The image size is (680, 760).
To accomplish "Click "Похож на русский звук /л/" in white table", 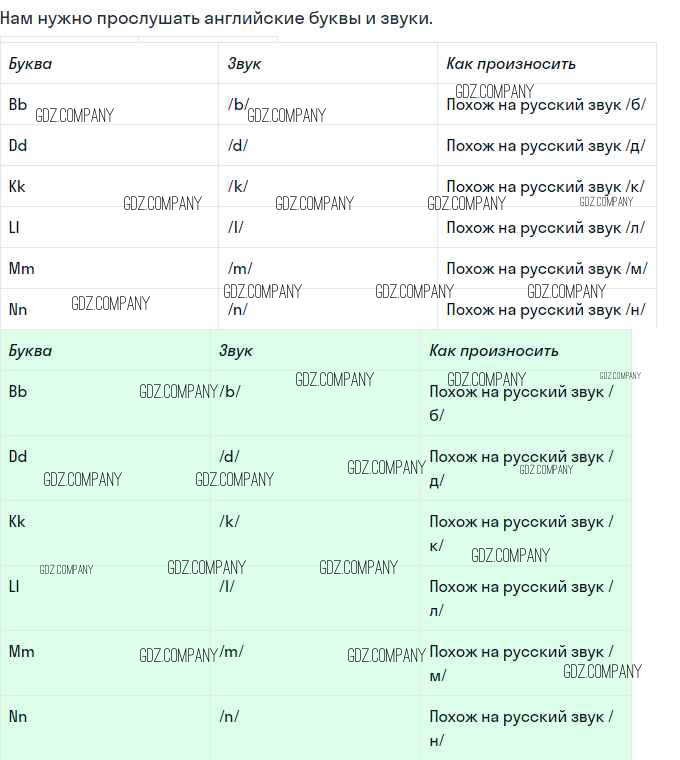I will point(545,227).
